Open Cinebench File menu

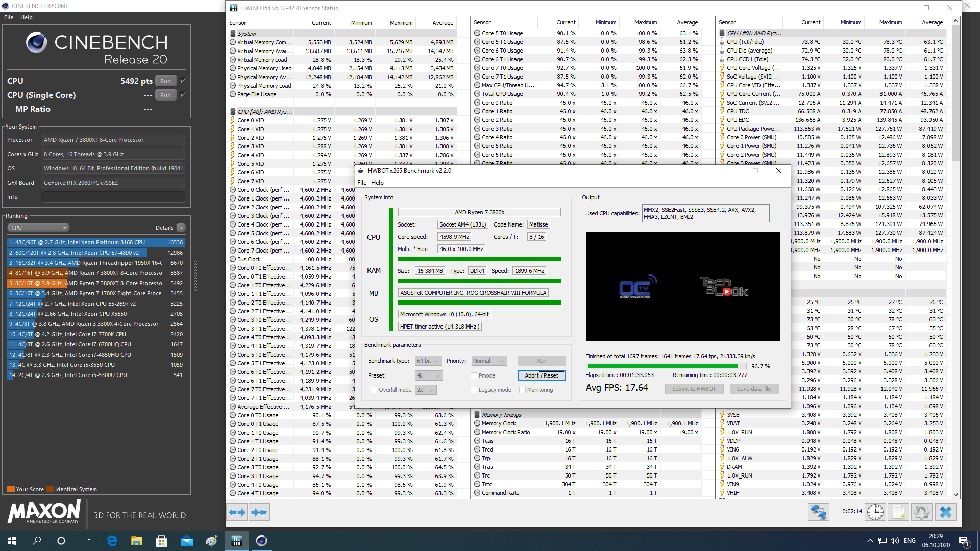[9, 17]
